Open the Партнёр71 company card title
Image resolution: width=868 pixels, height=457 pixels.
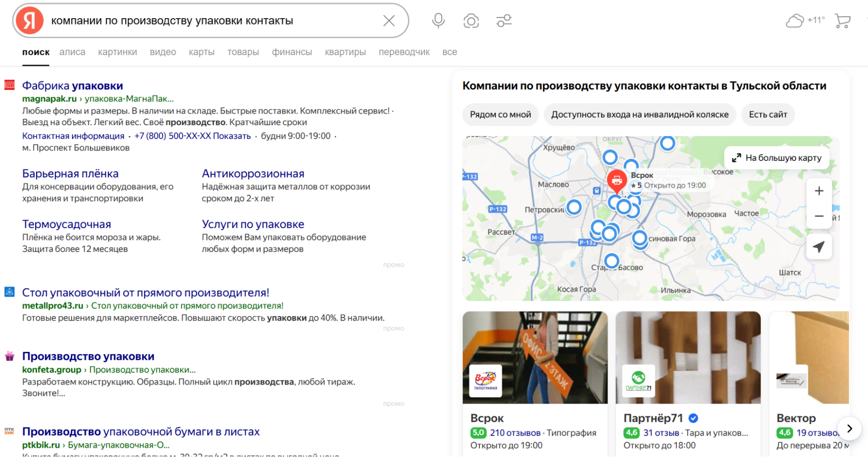tap(653, 418)
